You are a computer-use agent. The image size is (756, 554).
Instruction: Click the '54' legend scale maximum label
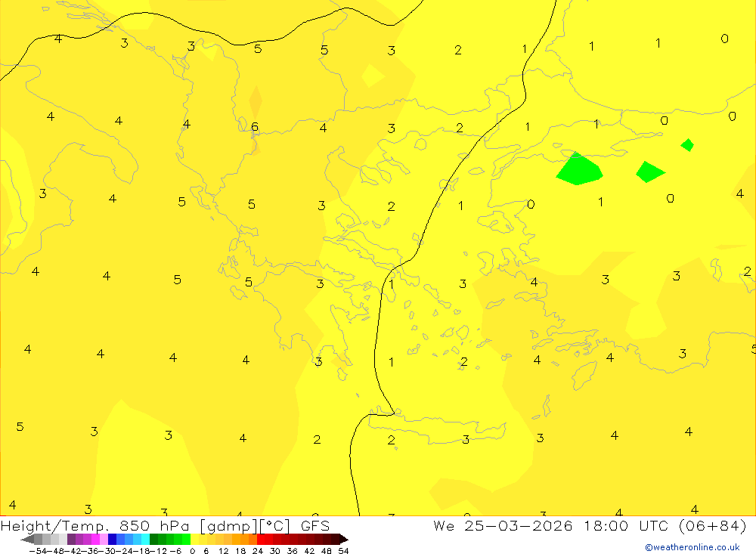[343, 551]
